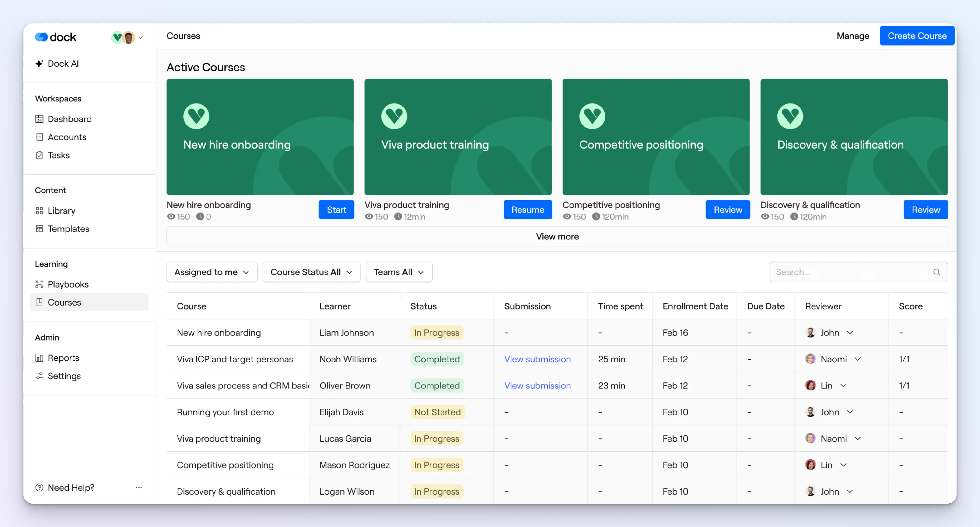
Task: Open Settings sliders icon
Action: 39,376
